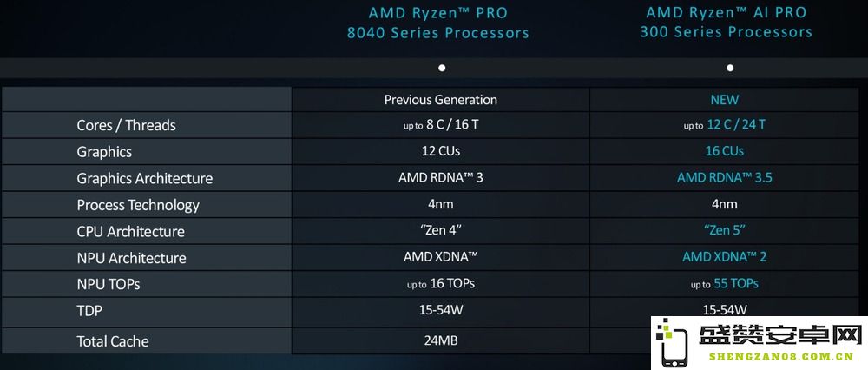Click the white dot under Ryzen PRO 8040
Viewport: 868px width, 370px height.
coord(442,68)
